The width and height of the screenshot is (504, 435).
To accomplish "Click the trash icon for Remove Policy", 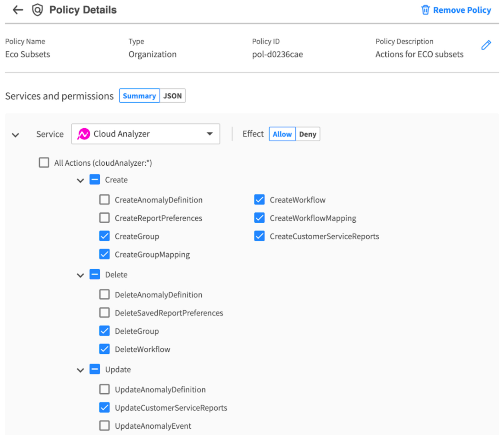I will (425, 10).
